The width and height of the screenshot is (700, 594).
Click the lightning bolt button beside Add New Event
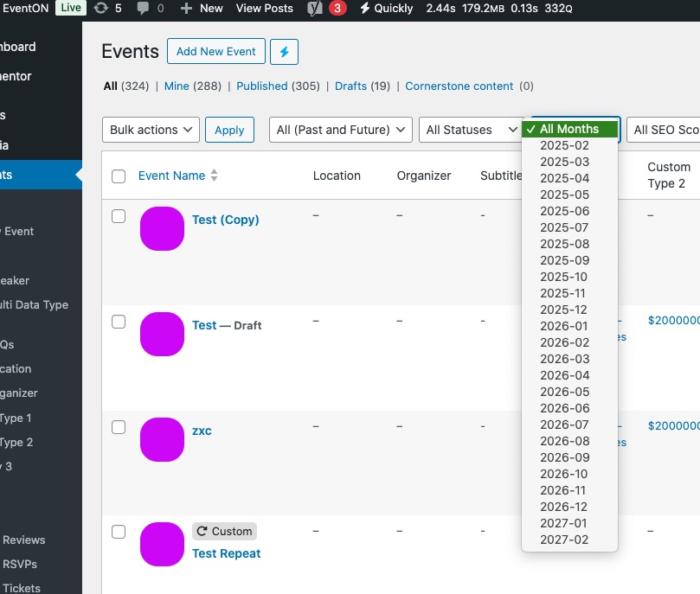284,52
